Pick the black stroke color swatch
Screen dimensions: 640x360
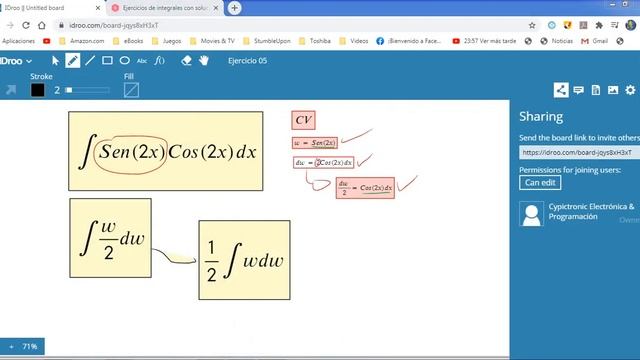coord(38,90)
